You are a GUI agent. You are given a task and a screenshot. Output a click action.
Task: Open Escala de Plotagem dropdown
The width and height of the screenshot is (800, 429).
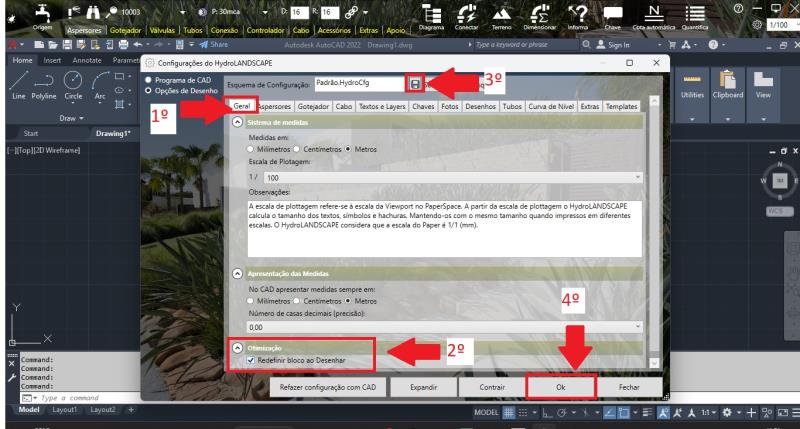(x=453, y=178)
